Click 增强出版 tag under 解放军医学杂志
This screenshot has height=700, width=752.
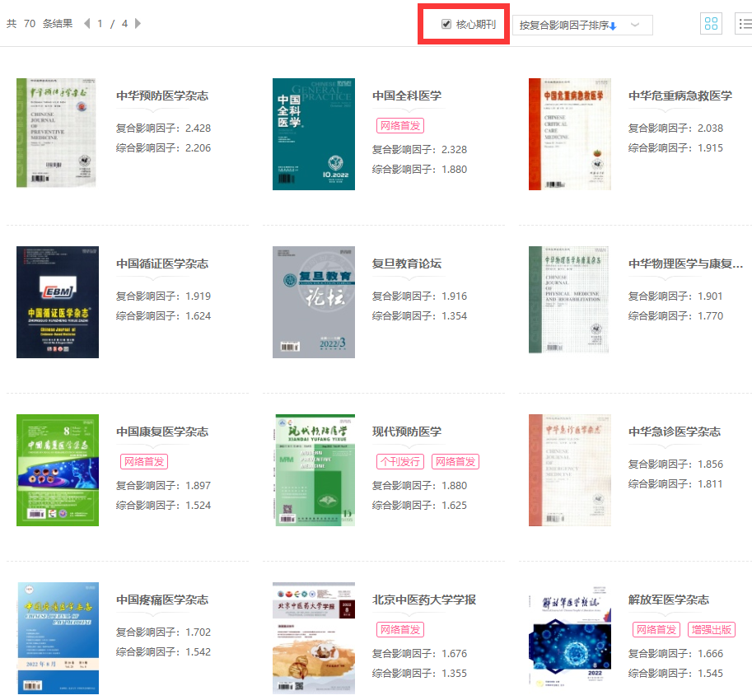pos(712,629)
